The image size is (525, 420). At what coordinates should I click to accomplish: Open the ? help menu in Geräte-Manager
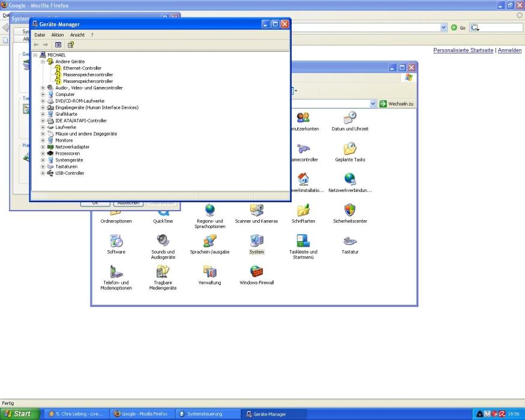[x=92, y=35]
